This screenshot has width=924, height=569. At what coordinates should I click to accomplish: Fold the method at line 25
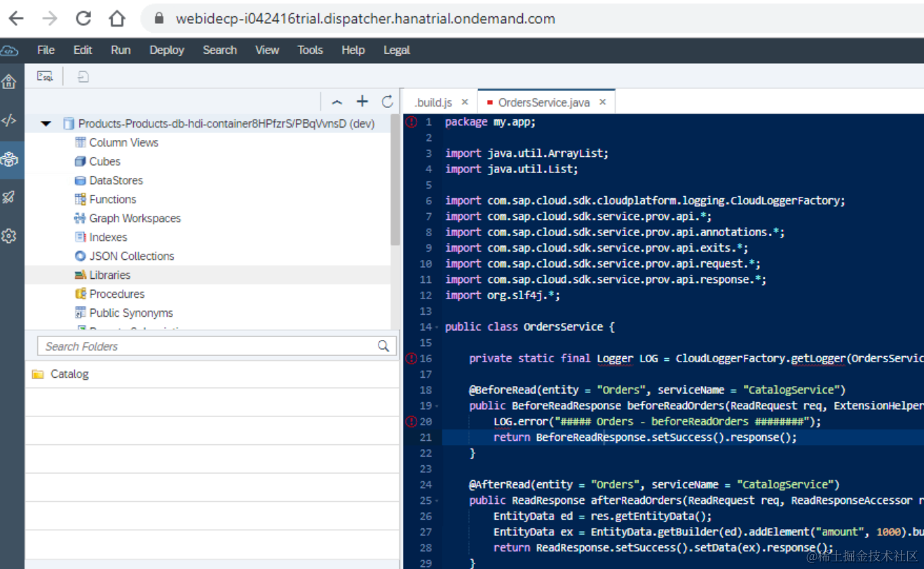click(438, 500)
